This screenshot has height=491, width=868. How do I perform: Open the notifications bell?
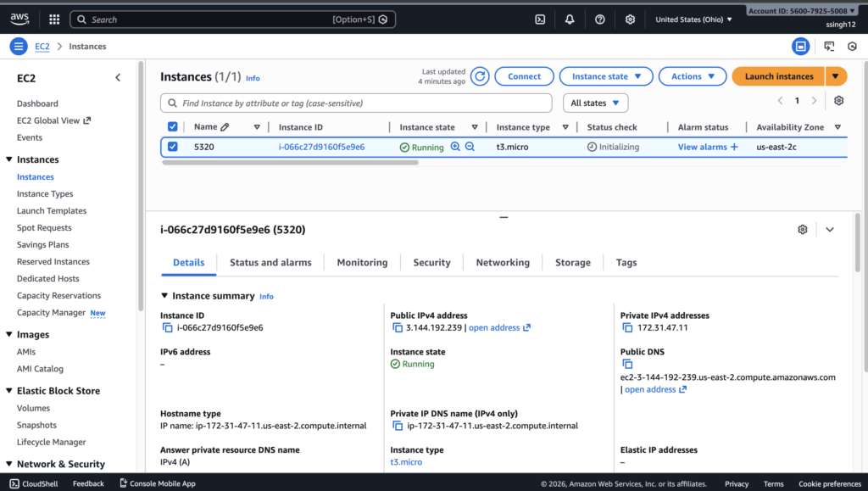click(x=570, y=20)
